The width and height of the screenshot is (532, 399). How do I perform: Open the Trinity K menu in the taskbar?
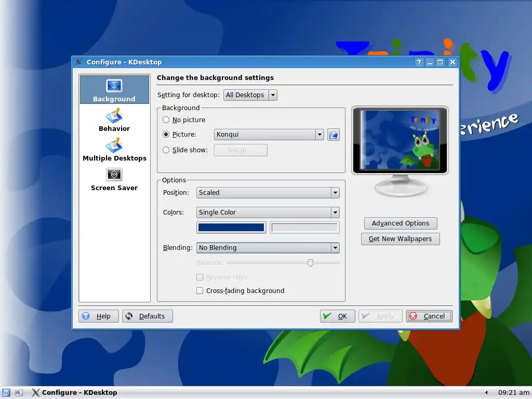coord(6,393)
